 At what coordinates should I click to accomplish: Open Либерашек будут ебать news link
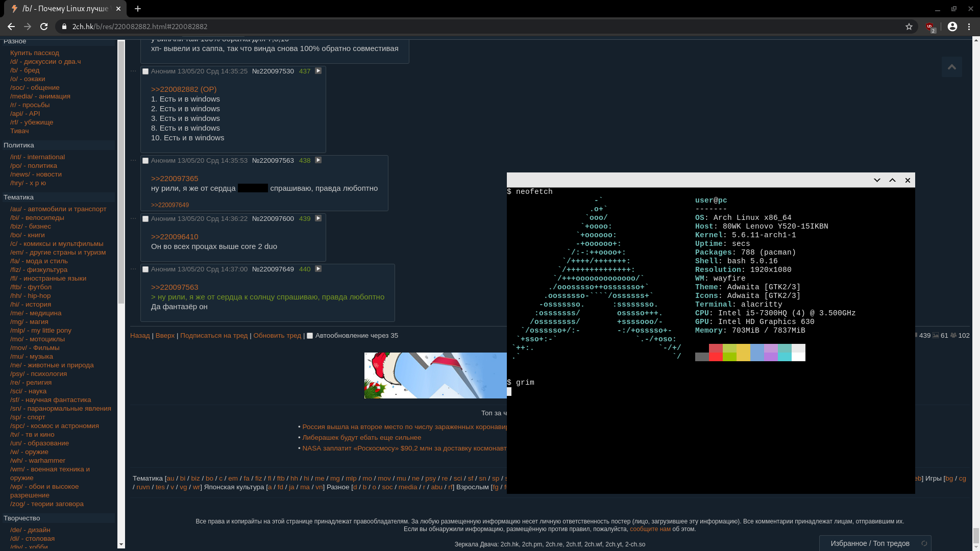(361, 438)
